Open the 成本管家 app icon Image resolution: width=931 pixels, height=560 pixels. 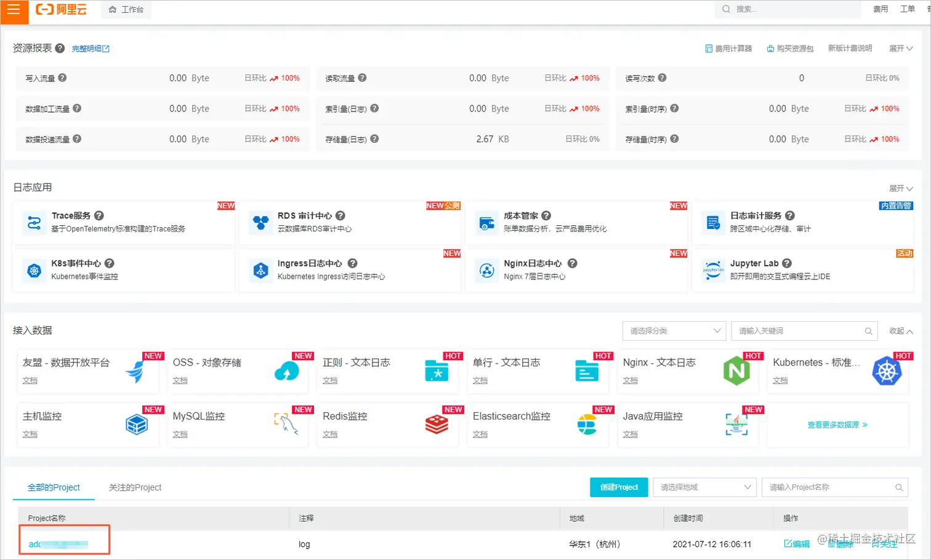click(487, 222)
